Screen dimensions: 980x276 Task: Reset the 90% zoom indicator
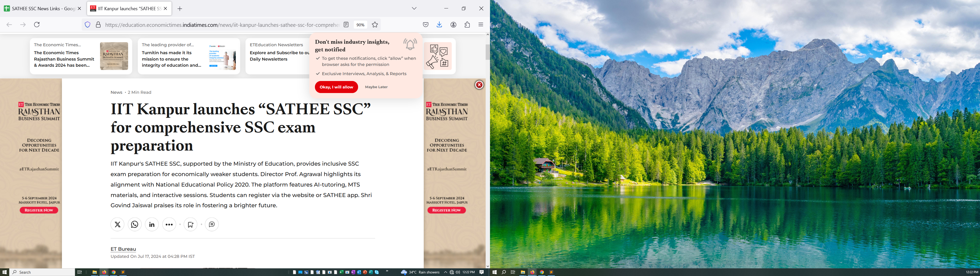[360, 25]
